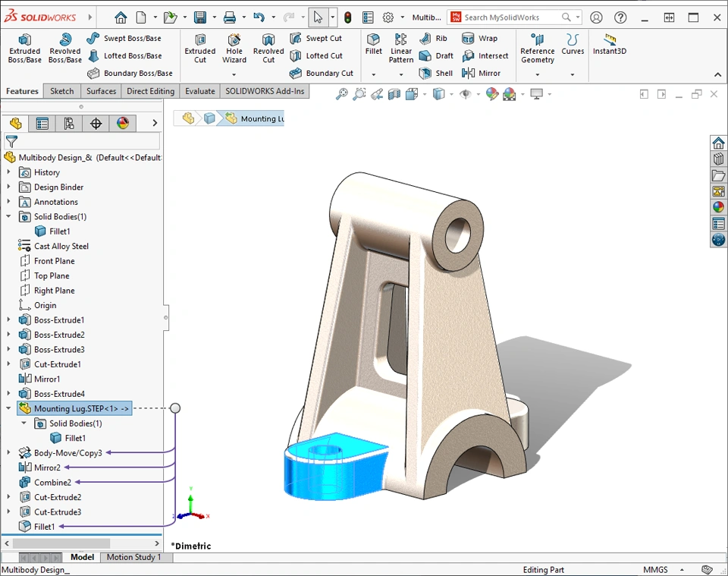Expand the Cut-Extrude1 feature

pyautogui.click(x=8, y=364)
